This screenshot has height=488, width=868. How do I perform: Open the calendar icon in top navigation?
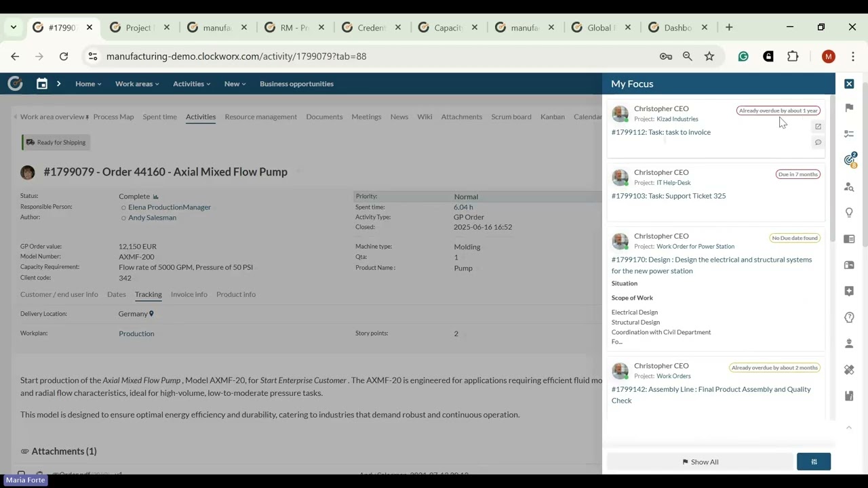click(x=42, y=83)
